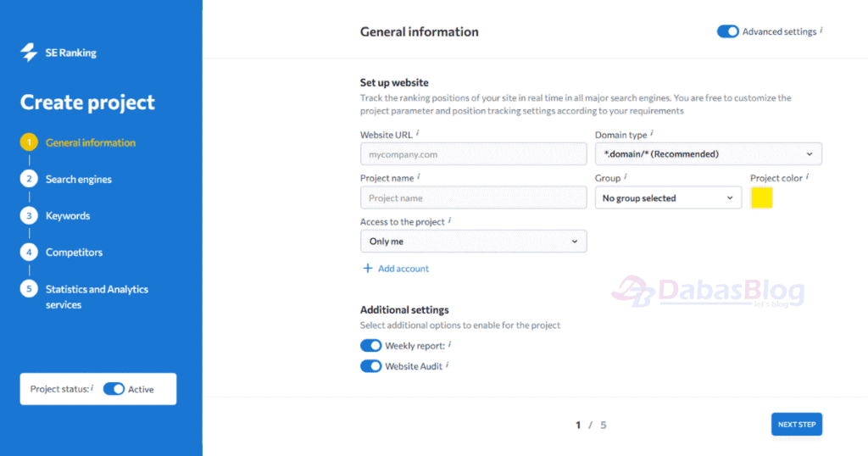
Task: Open the Access to the project dropdown
Action: pos(473,242)
